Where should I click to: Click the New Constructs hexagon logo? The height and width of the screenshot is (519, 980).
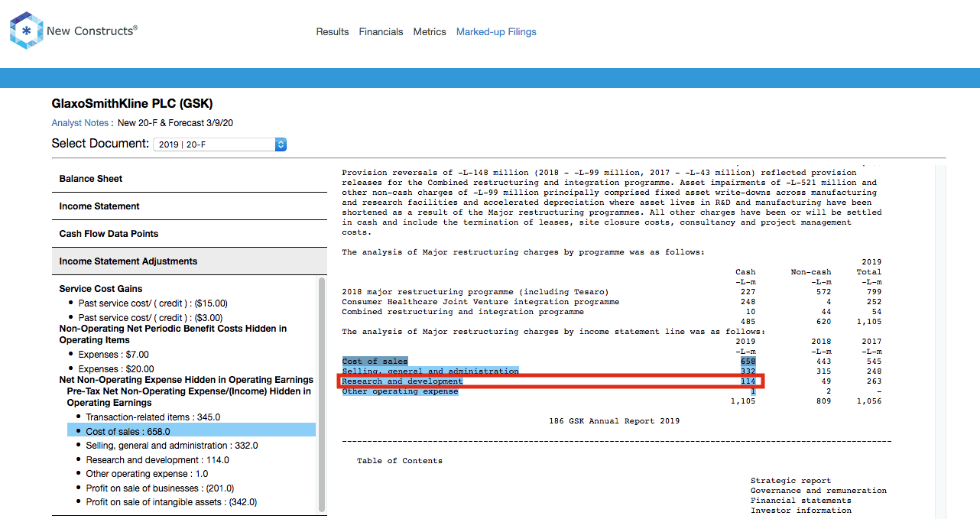click(26, 31)
